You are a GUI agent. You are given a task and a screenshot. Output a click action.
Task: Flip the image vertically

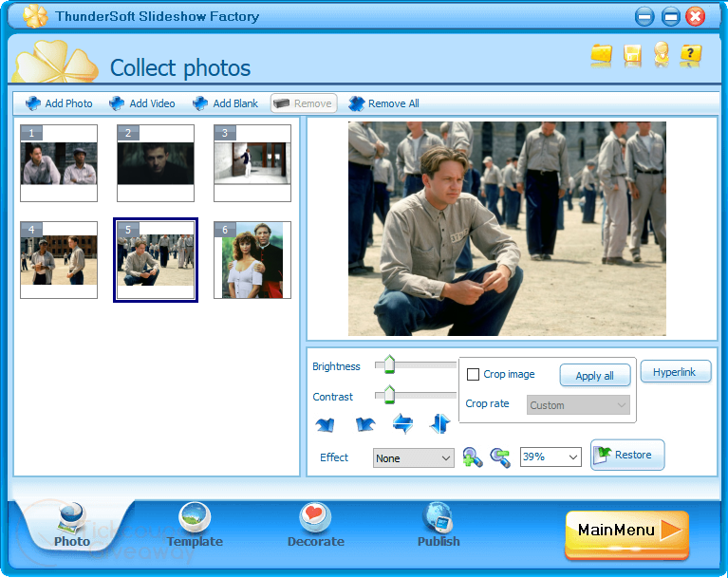pos(439,423)
